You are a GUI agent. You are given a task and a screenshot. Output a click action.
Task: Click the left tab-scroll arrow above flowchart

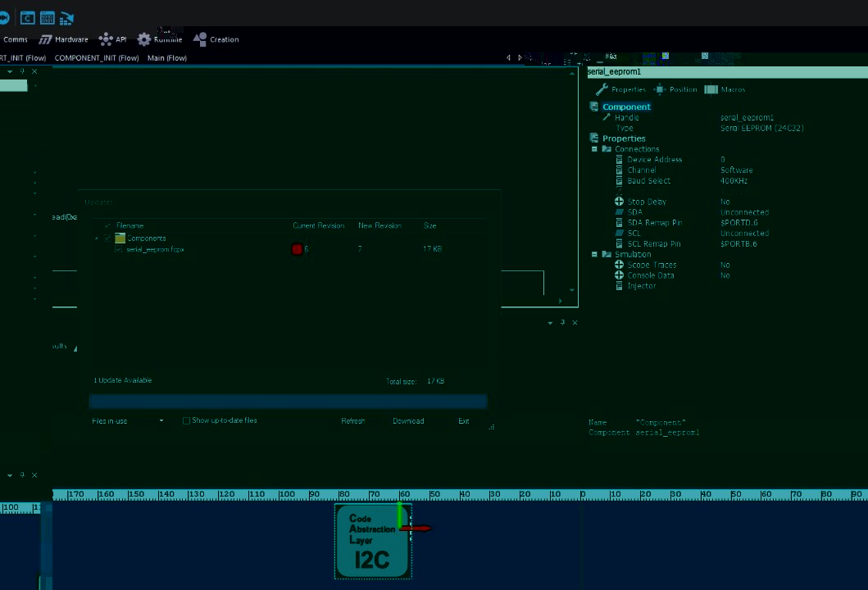point(508,57)
